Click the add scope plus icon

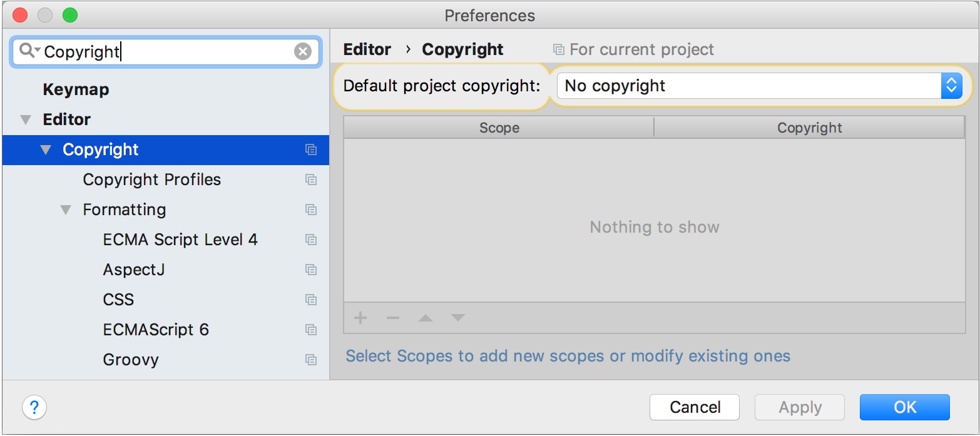(360, 318)
